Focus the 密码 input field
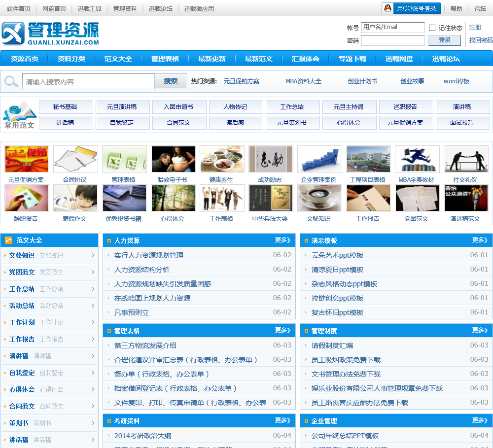493x448 pixels. [393, 40]
